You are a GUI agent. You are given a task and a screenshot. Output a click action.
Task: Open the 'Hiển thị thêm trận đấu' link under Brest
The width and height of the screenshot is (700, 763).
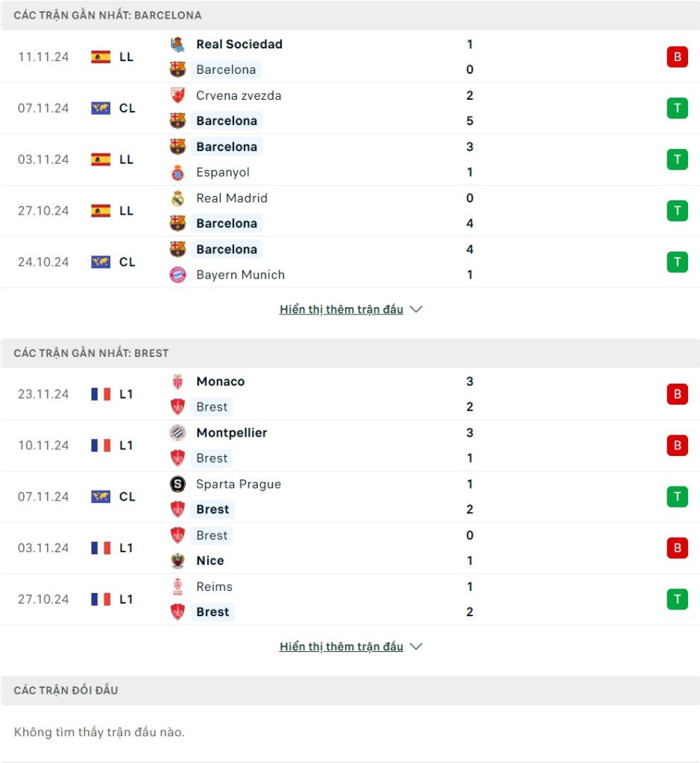click(341, 647)
